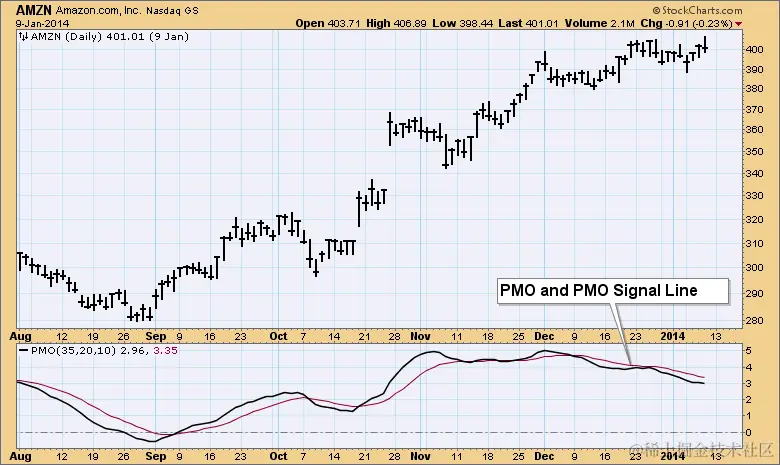Click Dec on the PMO panel's date axis
This screenshot has height=465, width=780.
coord(544,456)
